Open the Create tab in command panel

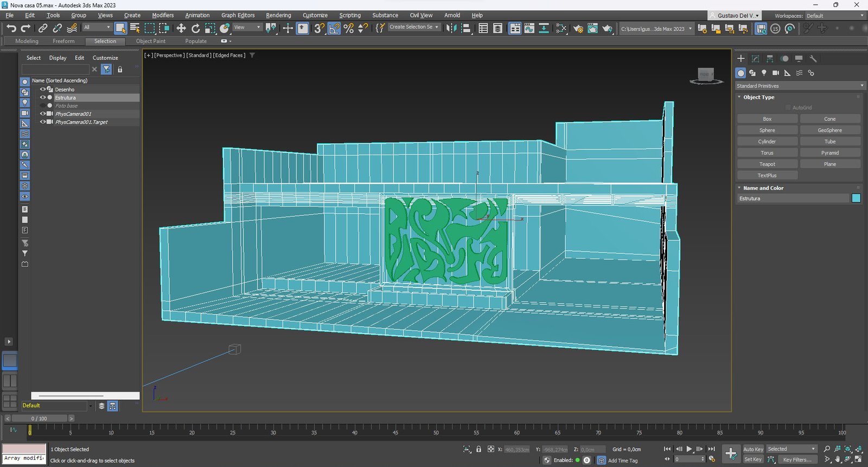coord(741,59)
